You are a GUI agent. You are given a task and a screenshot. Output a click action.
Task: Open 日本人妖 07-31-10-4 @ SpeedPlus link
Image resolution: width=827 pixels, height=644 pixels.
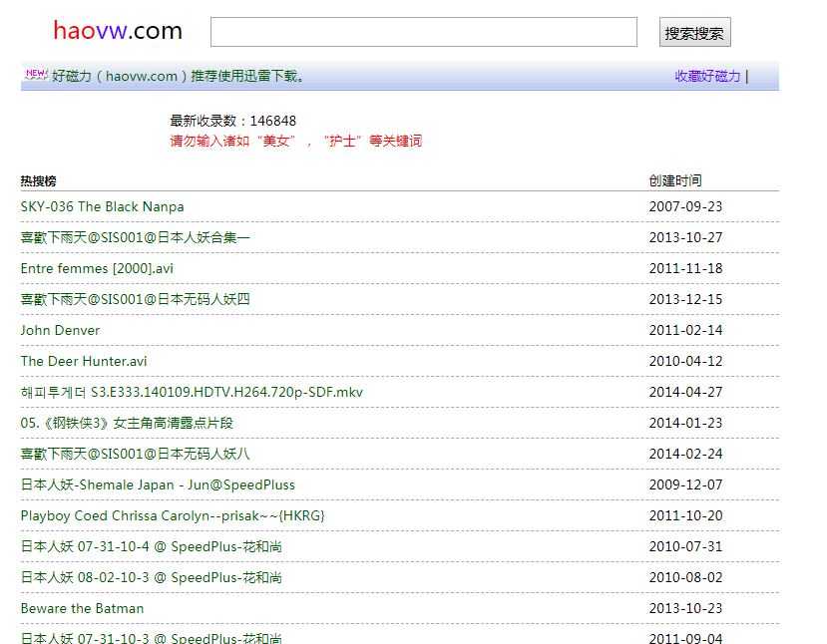click(x=152, y=547)
